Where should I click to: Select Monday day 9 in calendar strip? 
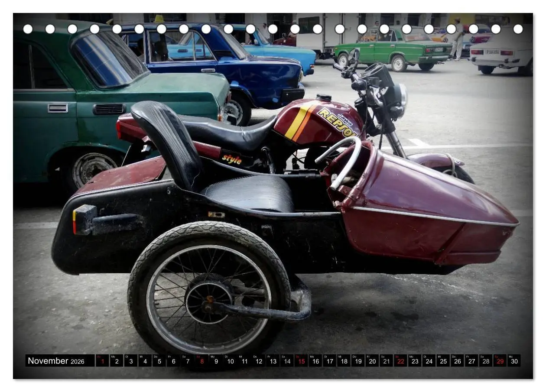click(216, 360)
